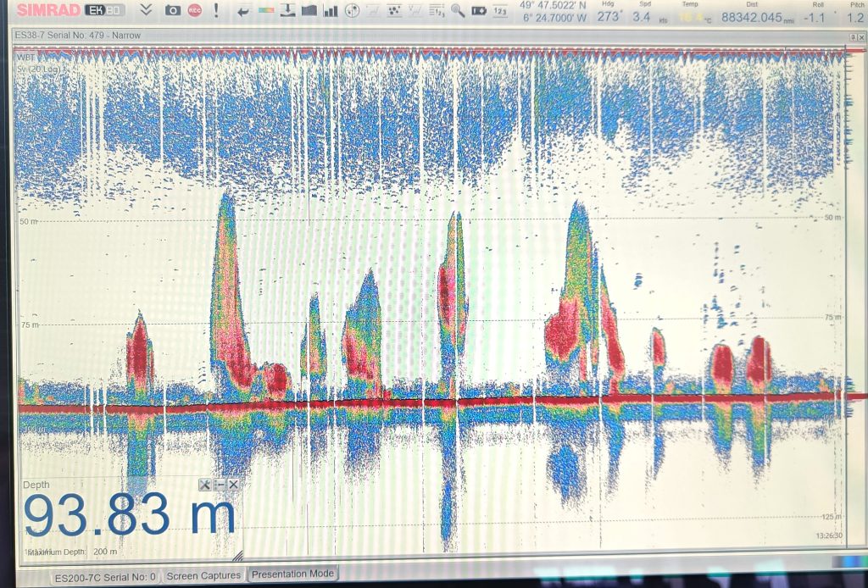Viewport: 868px width, 588px height.
Task: Switch to ES200-7C Serial No: 0 tab
Action: click(x=105, y=577)
